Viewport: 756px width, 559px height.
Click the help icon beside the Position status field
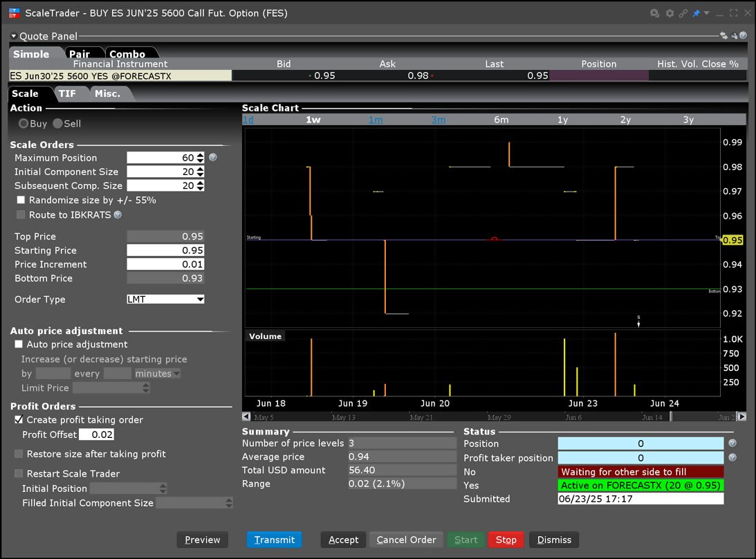[732, 443]
